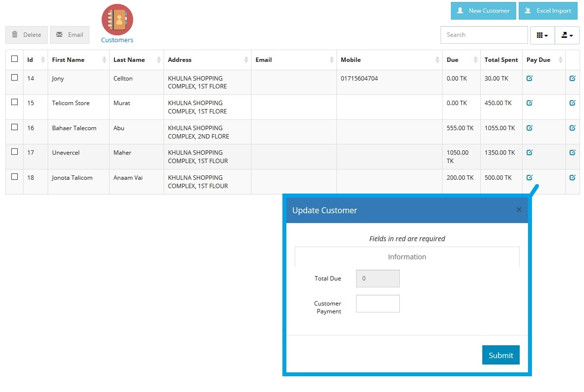Click the Customers address book icon
The width and height of the screenshot is (584, 392).
pyautogui.click(x=117, y=19)
